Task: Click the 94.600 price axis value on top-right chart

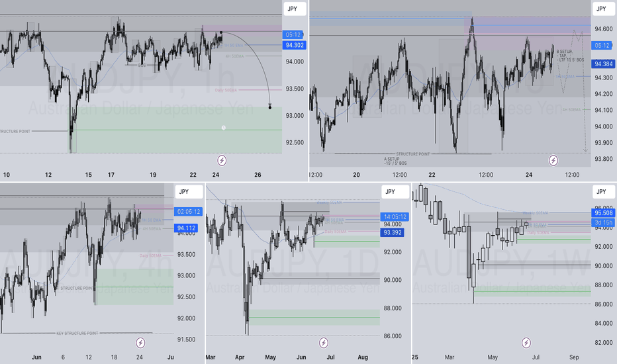Action: tap(603, 28)
